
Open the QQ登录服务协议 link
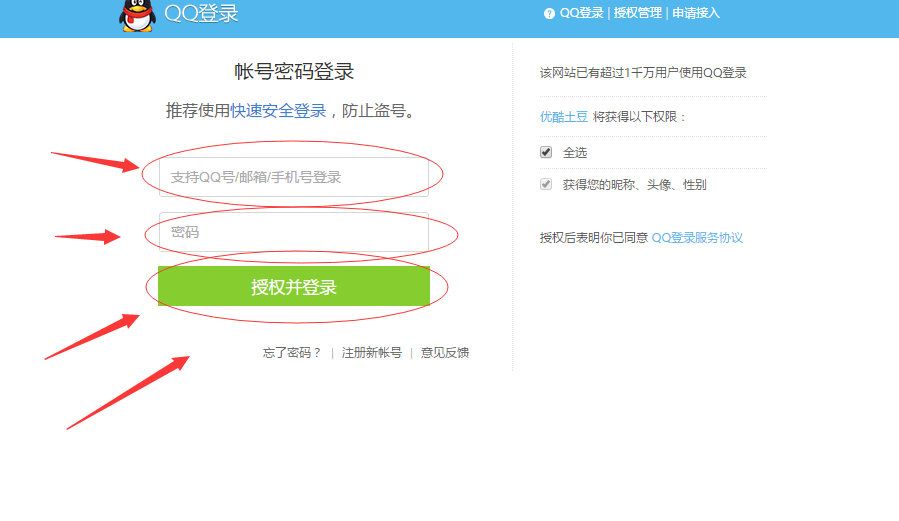coord(697,238)
